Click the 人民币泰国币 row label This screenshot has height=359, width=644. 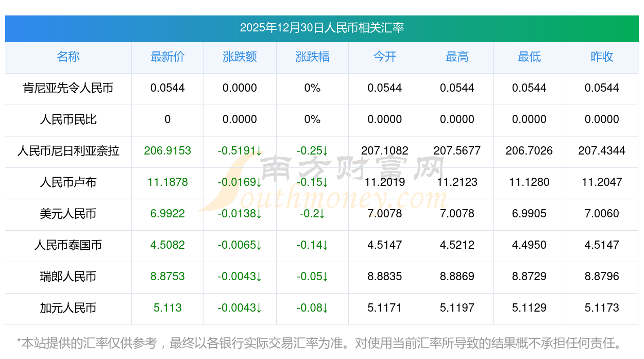[68, 245]
